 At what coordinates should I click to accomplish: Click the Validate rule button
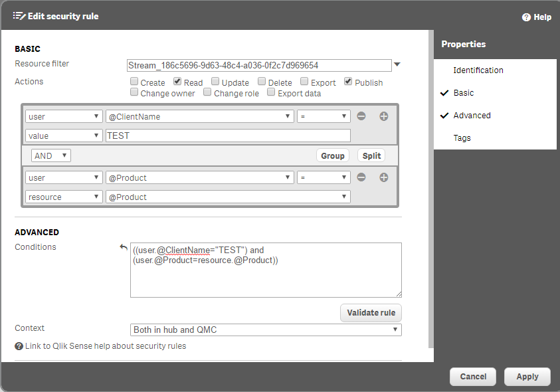coord(371,313)
